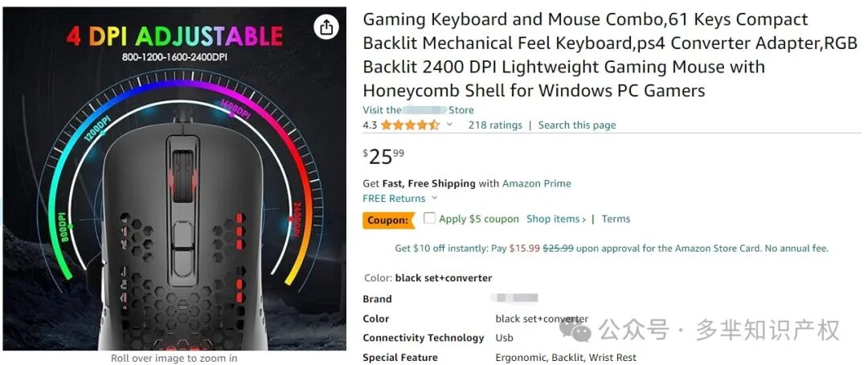Click the $25.99 price
The width and height of the screenshot is (868, 365).
(x=383, y=157)
